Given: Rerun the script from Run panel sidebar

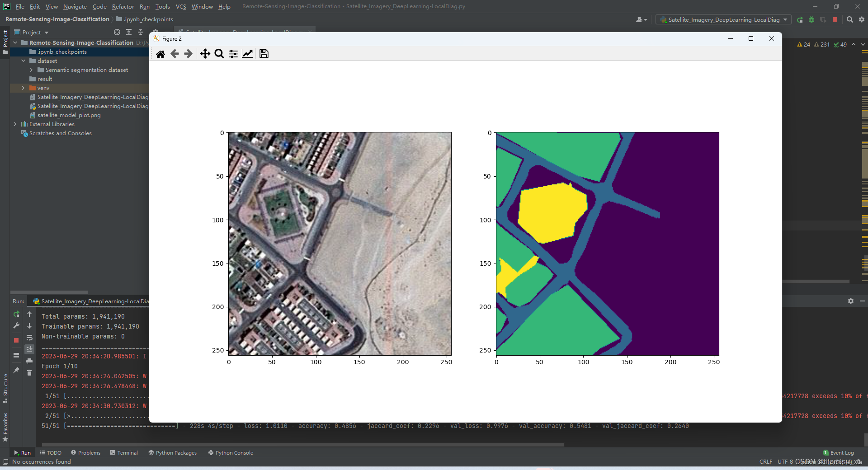Looking at the screenshot, I should tap(16, 314).
